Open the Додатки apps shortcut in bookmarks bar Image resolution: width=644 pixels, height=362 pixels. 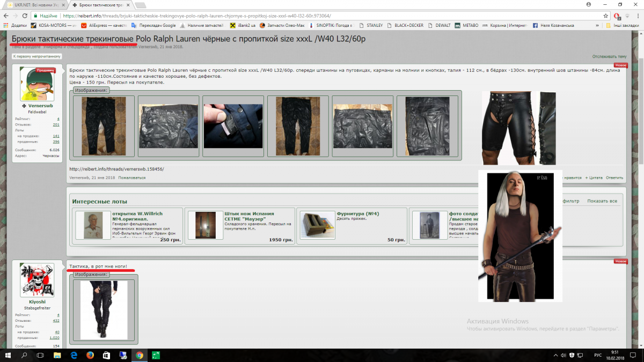coord(14,25)
